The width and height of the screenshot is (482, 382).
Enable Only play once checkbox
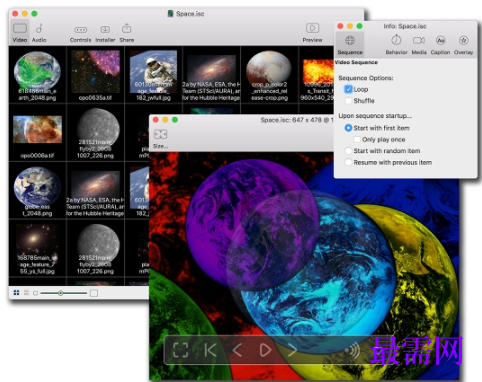point(357,139)
